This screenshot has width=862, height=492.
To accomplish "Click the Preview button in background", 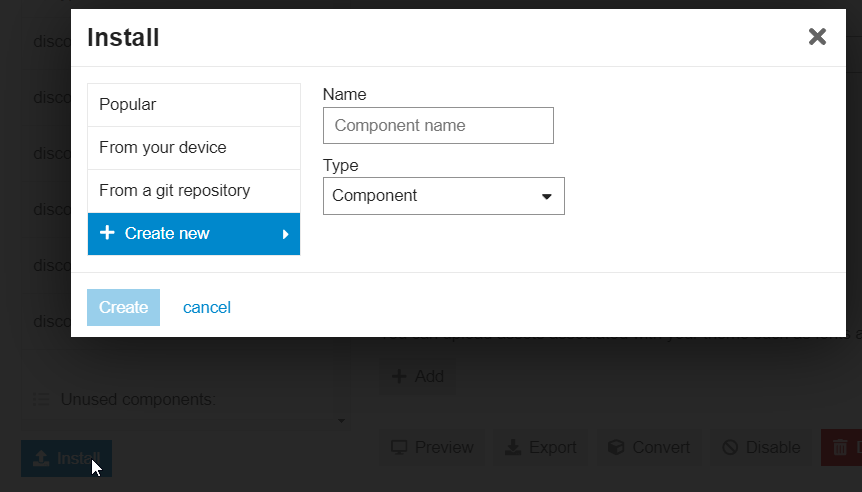I will [x=432, y=447].
